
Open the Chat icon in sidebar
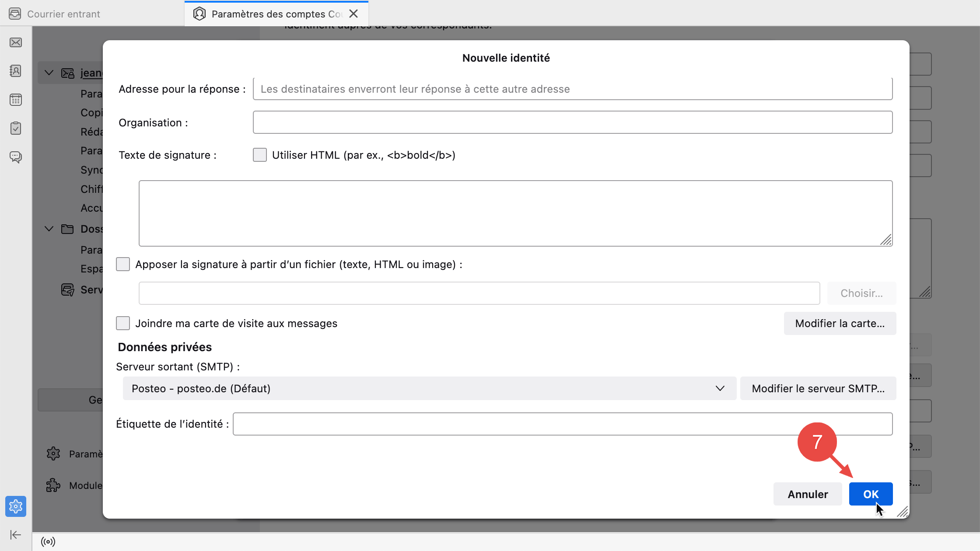[x=16, y=157]
